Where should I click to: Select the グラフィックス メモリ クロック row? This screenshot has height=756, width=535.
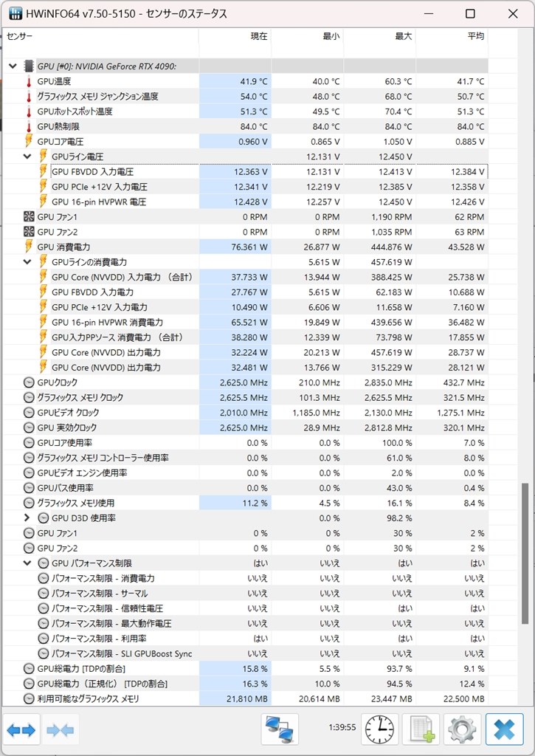pyautogui.click(x=245, y=397)
